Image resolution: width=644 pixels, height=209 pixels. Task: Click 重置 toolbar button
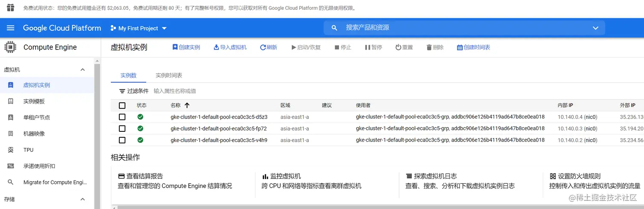click(x=404, y=47)
